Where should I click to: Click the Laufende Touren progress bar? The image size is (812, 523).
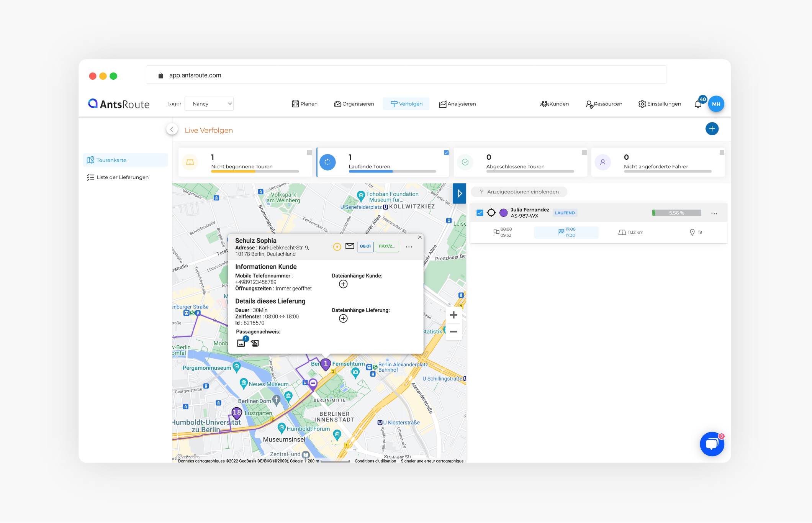point(392,172)
